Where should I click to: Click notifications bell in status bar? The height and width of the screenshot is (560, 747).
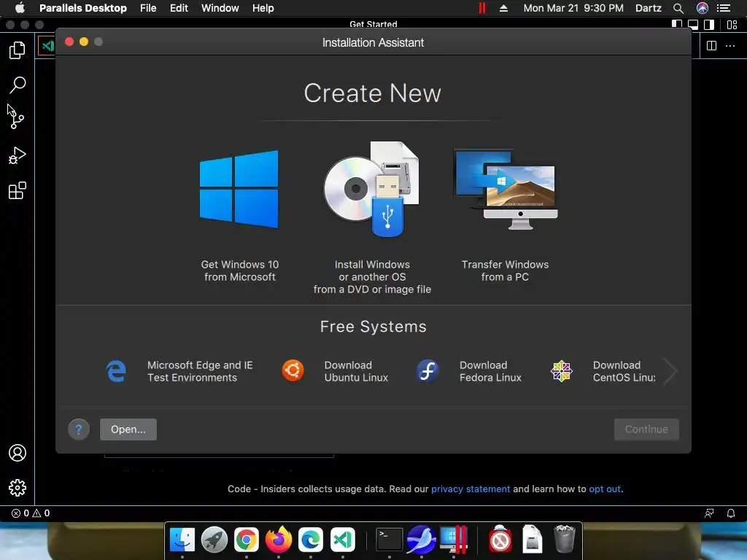[730, 513]
